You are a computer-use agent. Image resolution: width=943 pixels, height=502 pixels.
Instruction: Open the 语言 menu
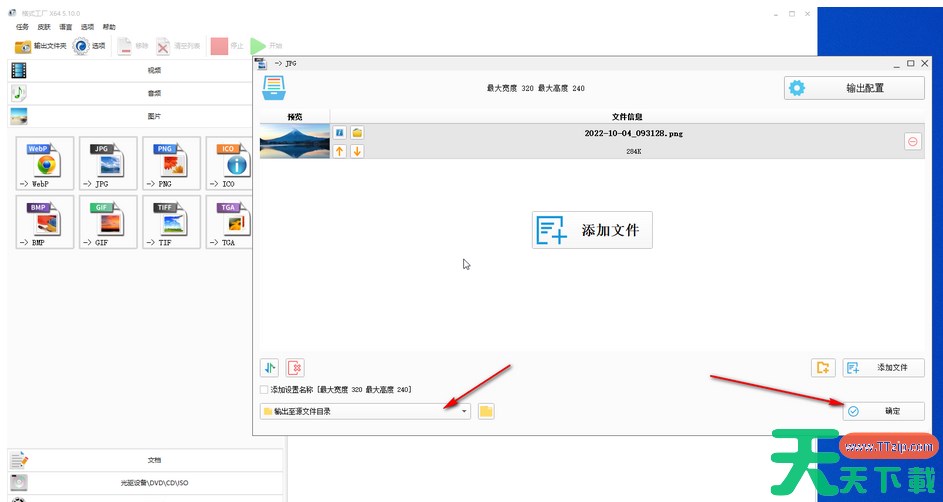tap(66, 27)
